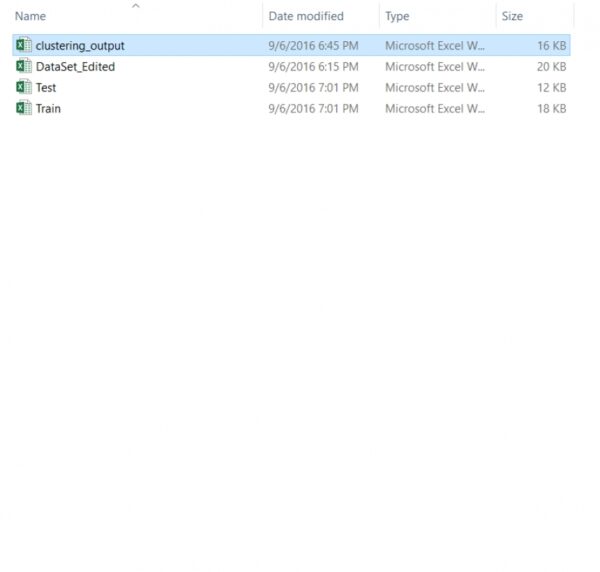Screen dimensions: 600x572
Task: Click the 9/6/2016 6:15 PM date cell
Action: [313, 67]
